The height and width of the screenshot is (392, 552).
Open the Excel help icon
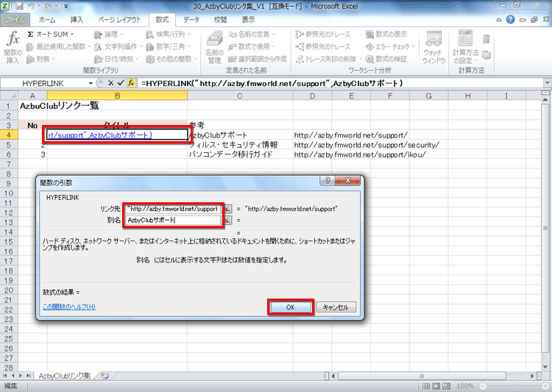coord(510,20)
